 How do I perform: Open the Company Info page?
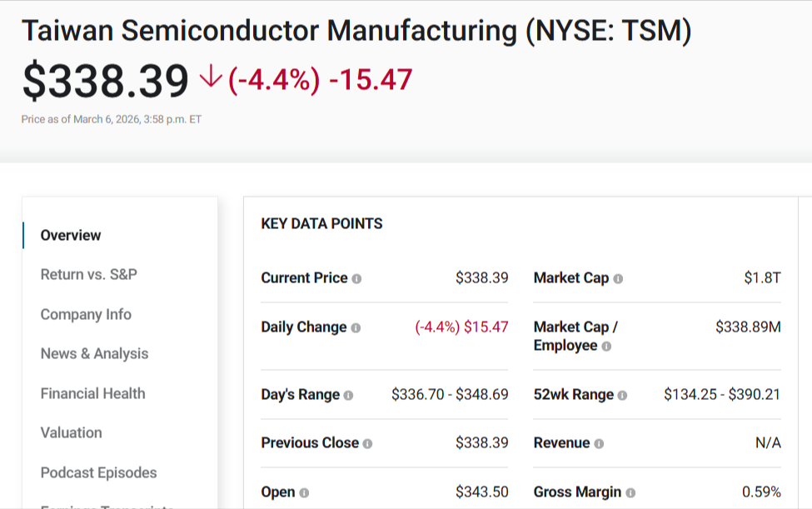pyautogui.click(x=85, y=314)
